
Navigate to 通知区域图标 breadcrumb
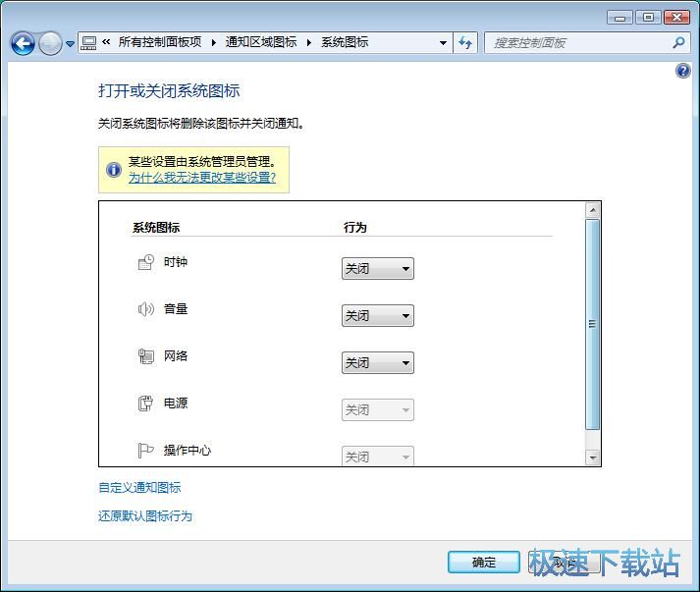(261, 42)
